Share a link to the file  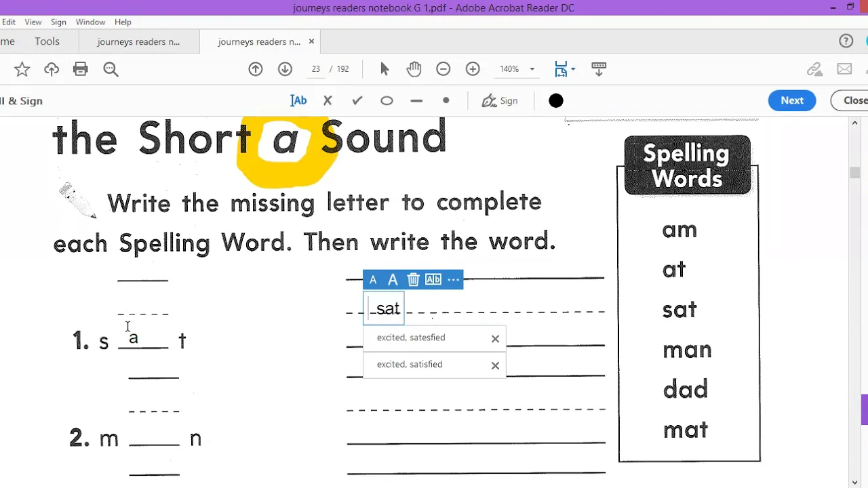(814, 69)
